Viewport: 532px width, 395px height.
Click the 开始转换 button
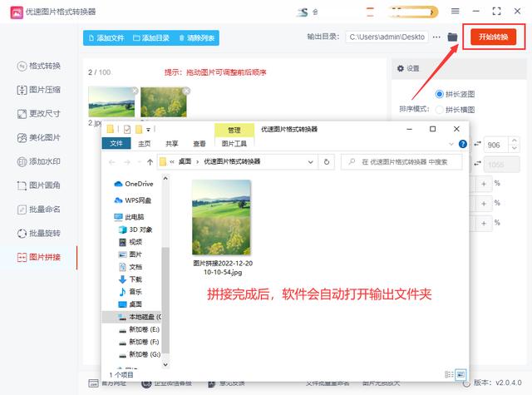[493, 37]
